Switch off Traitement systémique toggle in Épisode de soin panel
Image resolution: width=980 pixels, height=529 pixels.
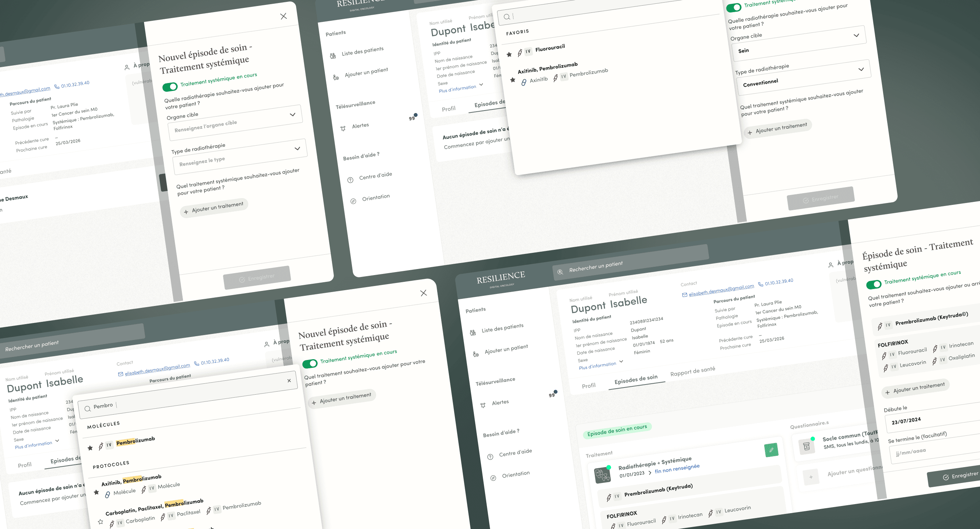tap(874, 284)
